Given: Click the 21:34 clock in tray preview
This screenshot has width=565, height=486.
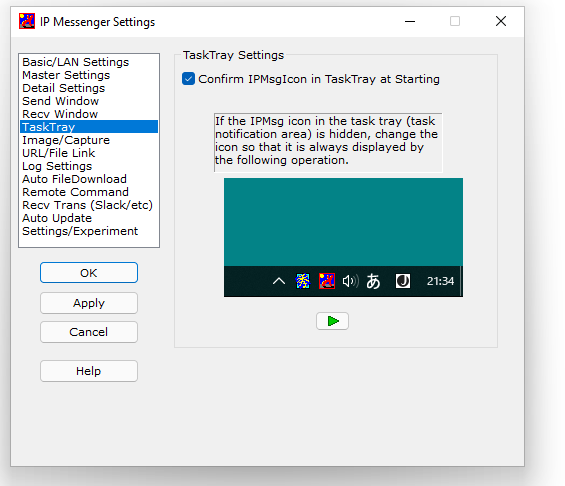Looking at the screenshot, I should coord(440,281).
